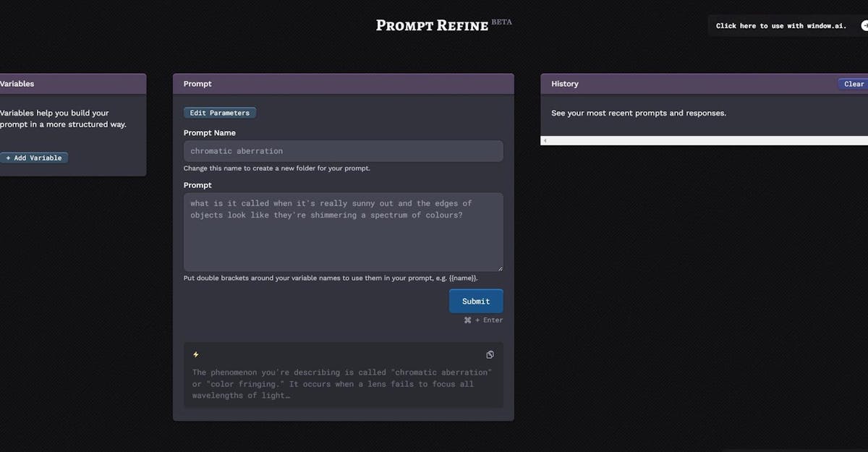Click the 'Change this name to create' hint
868x452 pixels.
click(x=277, y=169)
